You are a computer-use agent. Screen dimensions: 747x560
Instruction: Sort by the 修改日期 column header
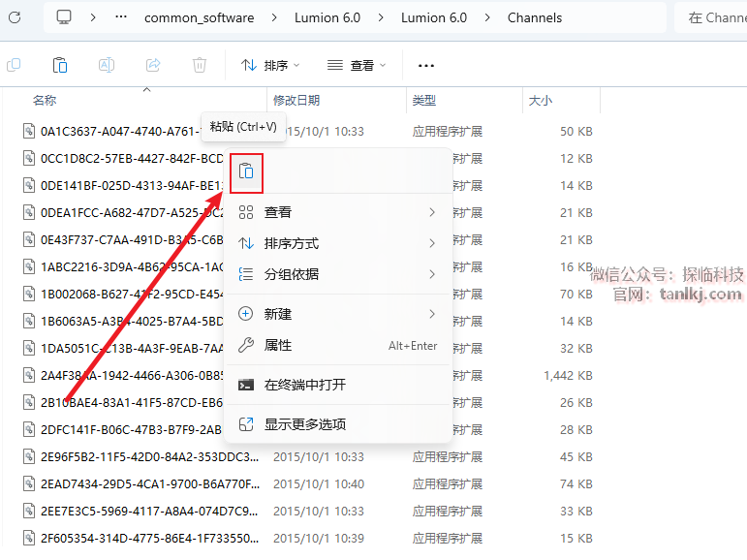pyautogui.click(x=296, y=100)
